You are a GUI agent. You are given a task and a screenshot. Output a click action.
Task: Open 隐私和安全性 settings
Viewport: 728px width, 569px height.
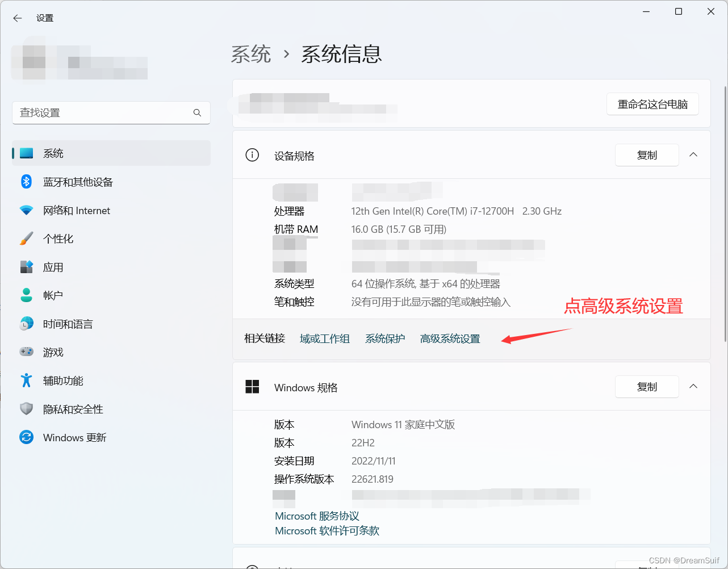click(111, 409)
